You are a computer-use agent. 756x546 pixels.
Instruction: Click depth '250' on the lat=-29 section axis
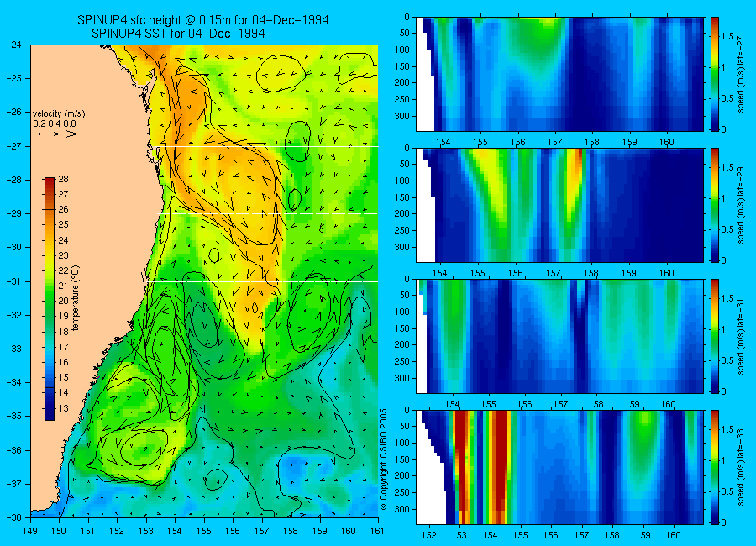point(402,230)
